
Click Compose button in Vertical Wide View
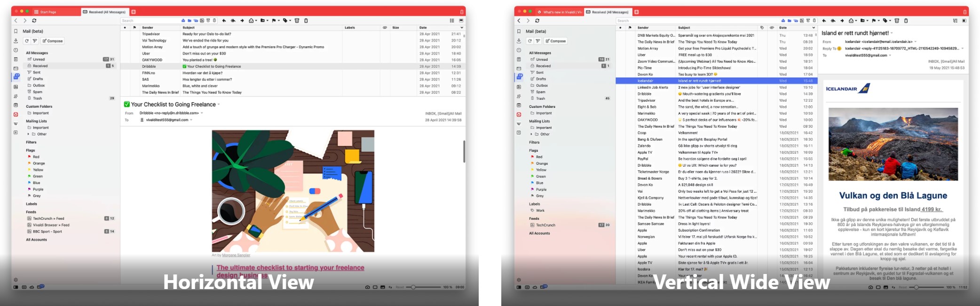click(x=555, y=41)
